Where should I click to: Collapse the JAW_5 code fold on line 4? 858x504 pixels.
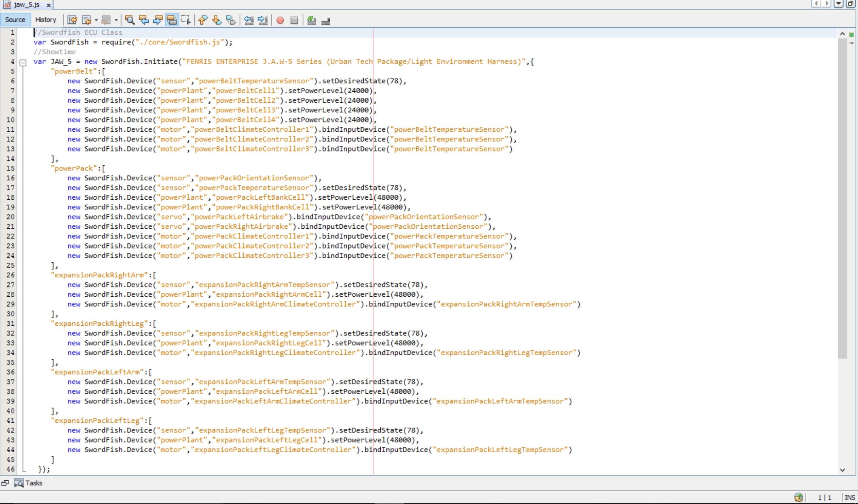23,63
